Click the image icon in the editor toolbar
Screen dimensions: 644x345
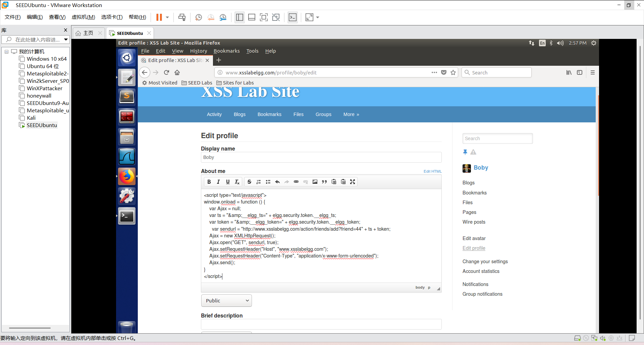(x=315, y=182)
